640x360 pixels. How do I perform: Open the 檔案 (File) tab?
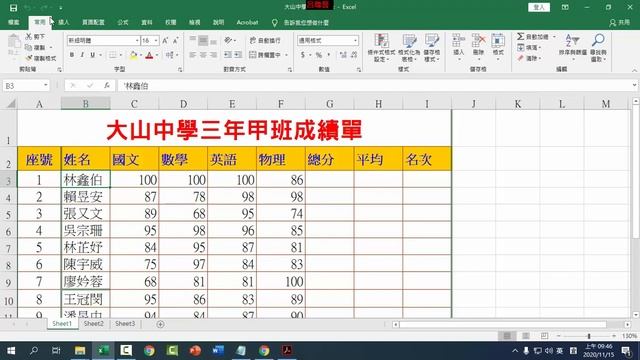14,22
